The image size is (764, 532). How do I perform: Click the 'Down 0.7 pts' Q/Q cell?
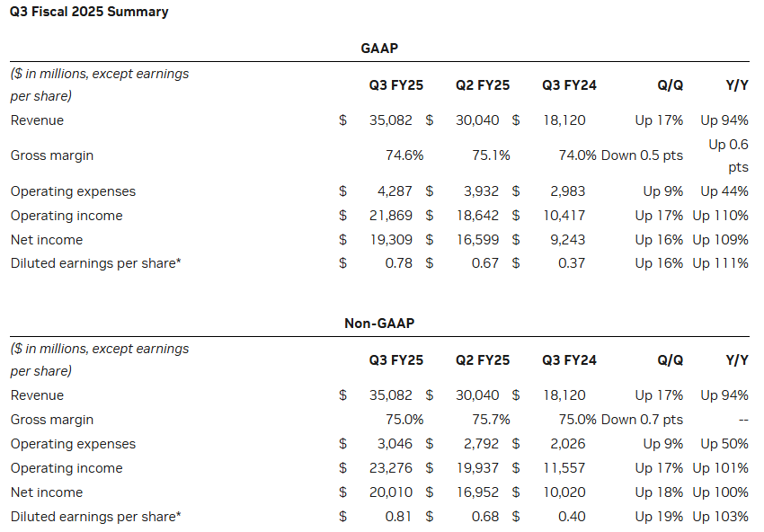click(642, 420)
